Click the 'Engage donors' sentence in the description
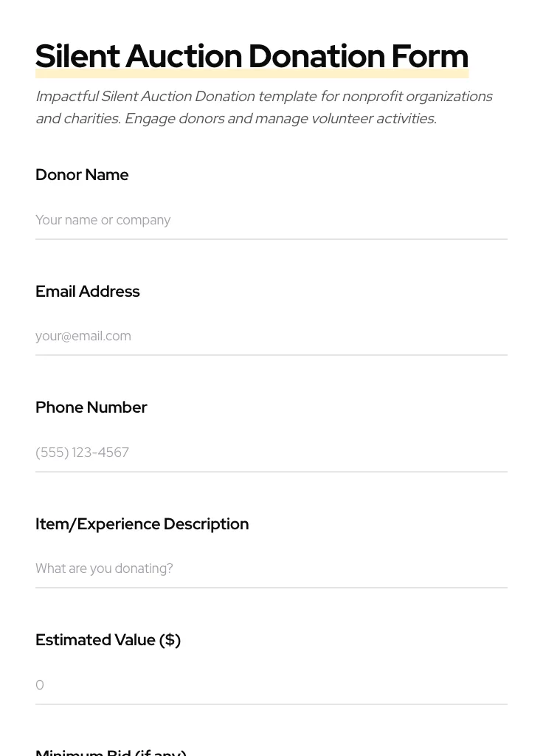 [280, 119]
